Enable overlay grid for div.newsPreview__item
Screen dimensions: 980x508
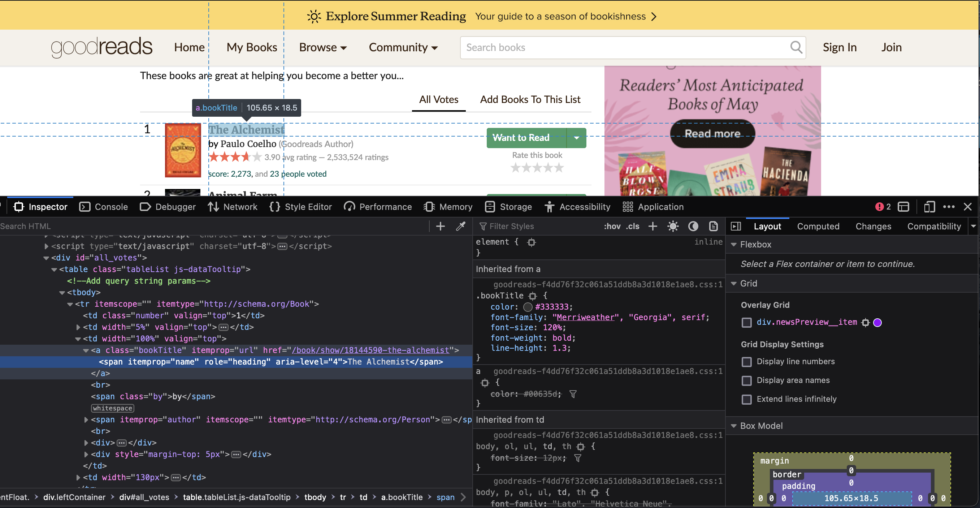[746, 323]
